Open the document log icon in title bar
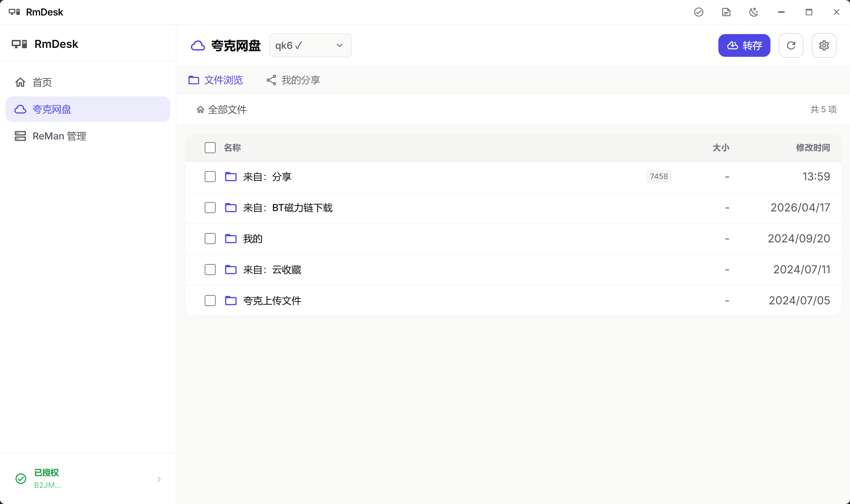 tap(726, 12)
